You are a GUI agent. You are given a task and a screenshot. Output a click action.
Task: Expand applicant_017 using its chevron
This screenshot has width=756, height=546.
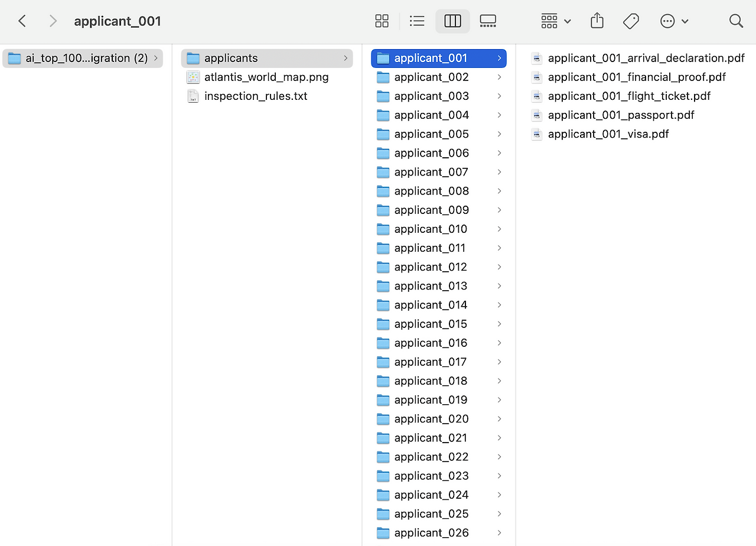[x=499, y=362]
